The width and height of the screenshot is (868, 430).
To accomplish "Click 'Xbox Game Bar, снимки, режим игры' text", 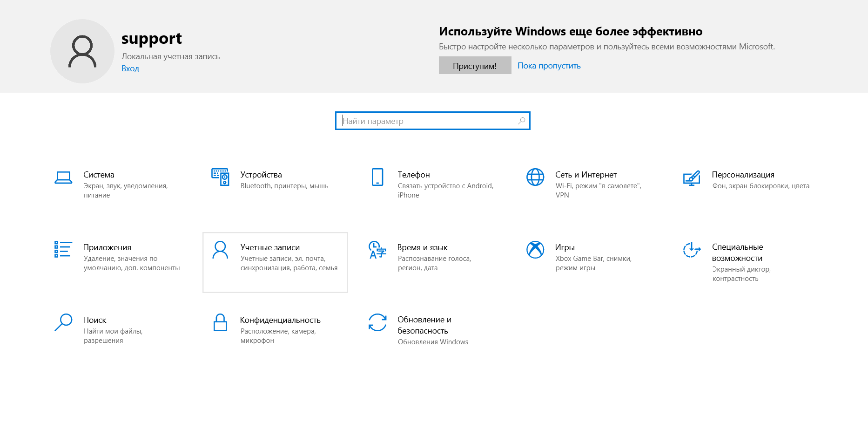I will click(x=593, y=263).
